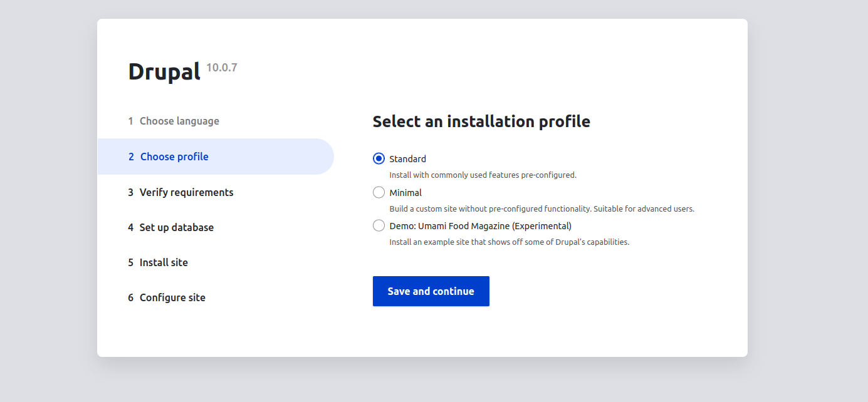868x402 pixels.
Task: Click the Save and continue button
Action: point(431,291)
